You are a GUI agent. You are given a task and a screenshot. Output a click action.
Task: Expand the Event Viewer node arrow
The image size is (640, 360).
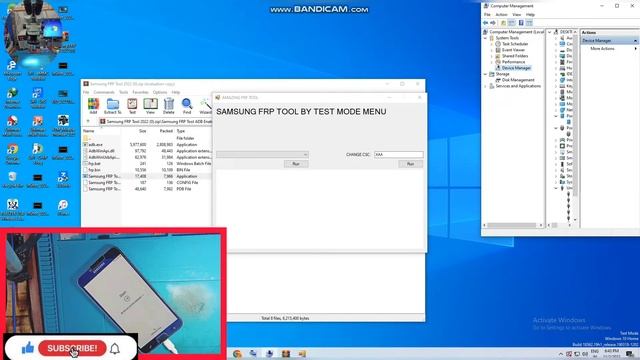coord(492,50)
